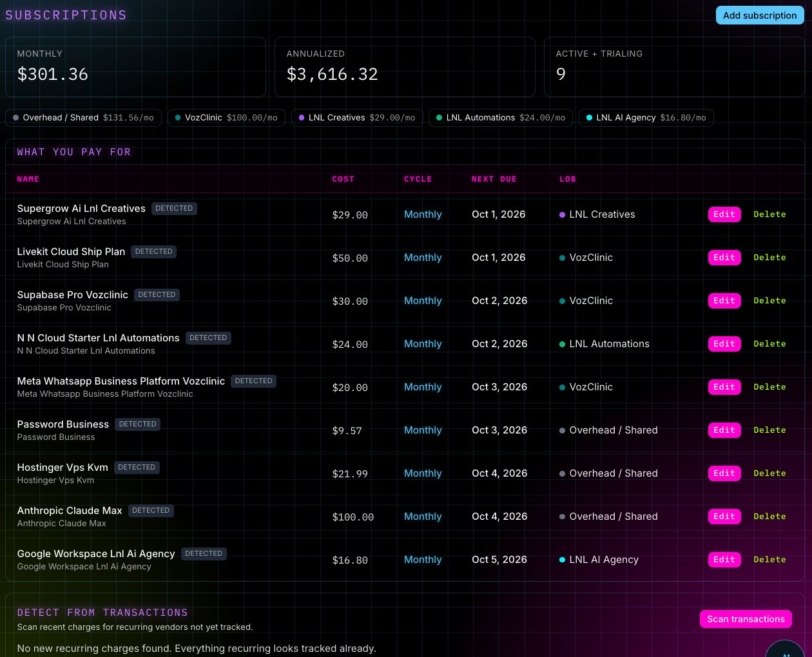This screenshot has height=657, width=812.
Task: Select the VozClinic $100.00/mo chip
Action: pos(226,118)
